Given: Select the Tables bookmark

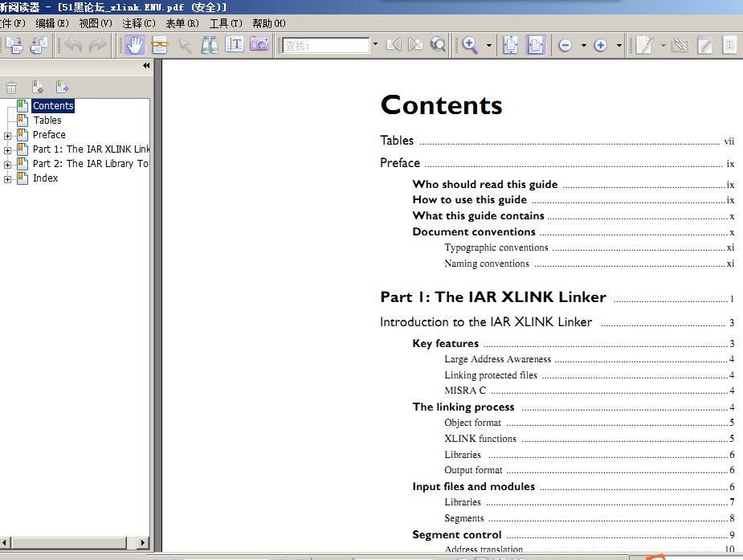Looking at the screenshot, I should pos(47,121).
